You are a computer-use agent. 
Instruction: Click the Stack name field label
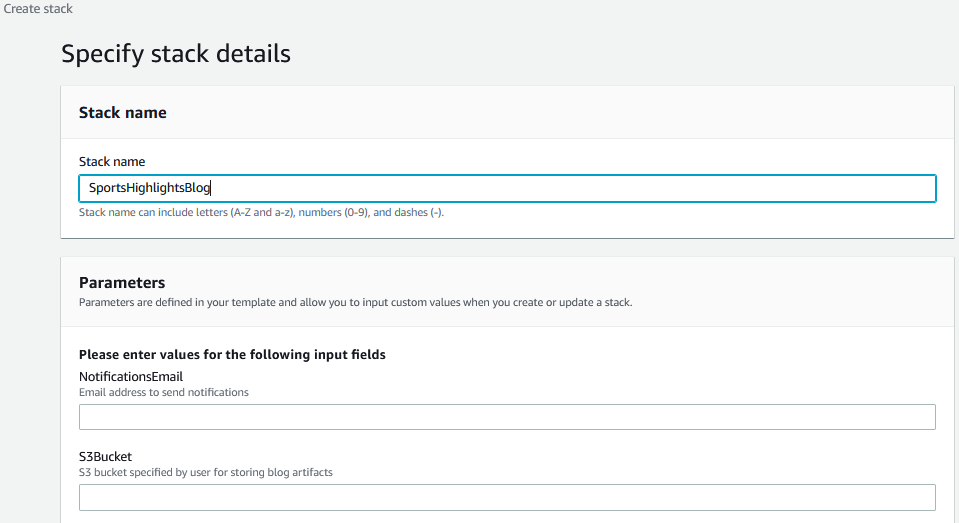112,161
